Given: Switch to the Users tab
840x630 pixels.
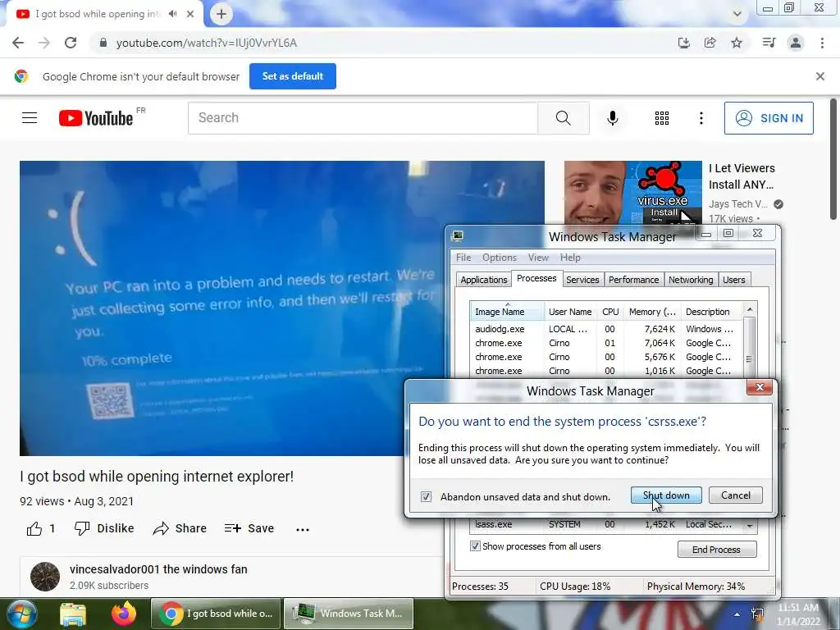Looking at the screenshot, I should tap(733, 280).
